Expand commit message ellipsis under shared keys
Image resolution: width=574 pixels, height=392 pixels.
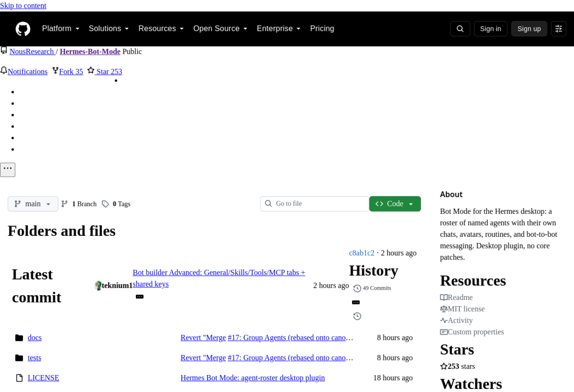click(139, 296)
